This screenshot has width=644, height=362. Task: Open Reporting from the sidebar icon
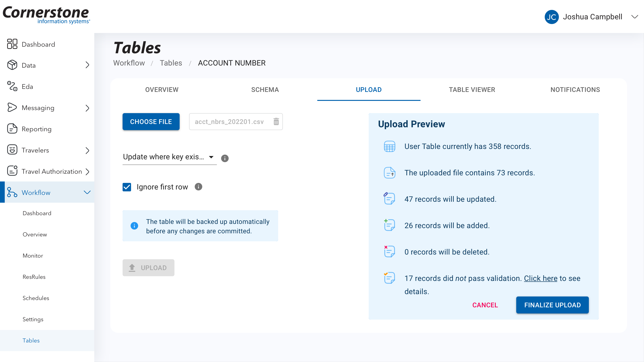coord(12,129)
